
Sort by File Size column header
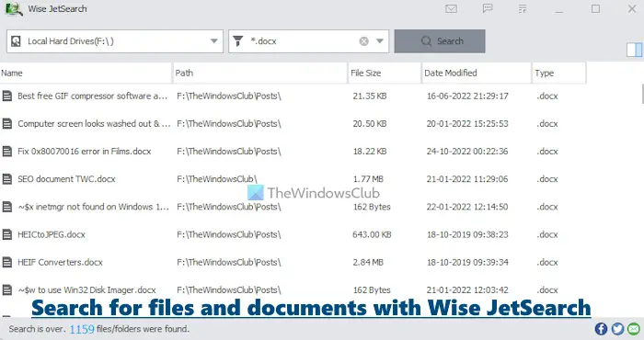pos(385,73)
